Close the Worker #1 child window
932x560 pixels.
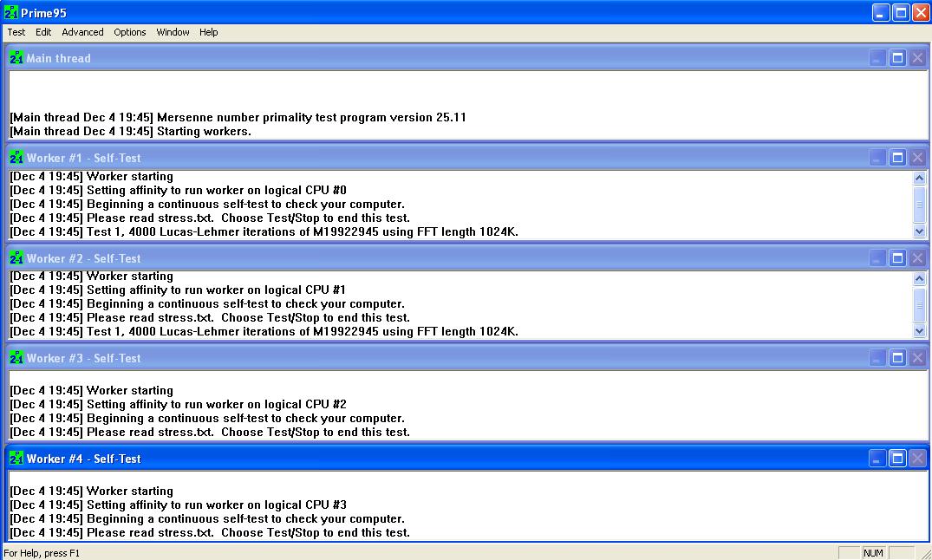coord(917,158)
